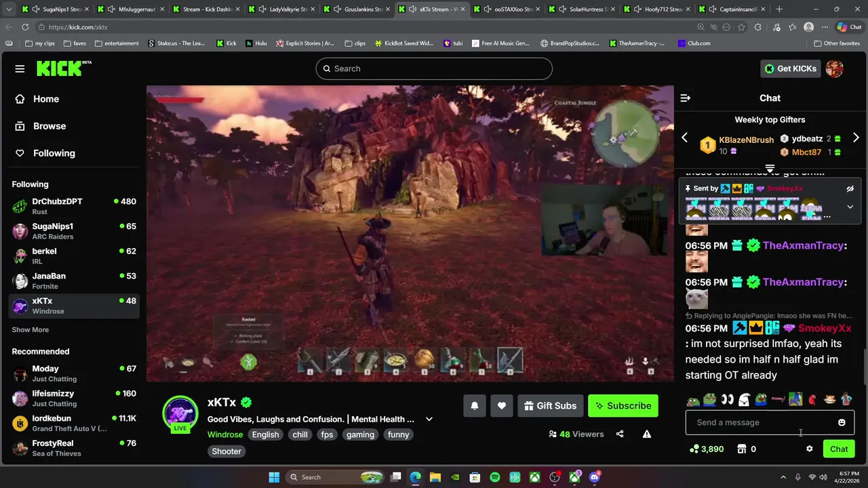Open lordkebun recommended channel
Viewport: 868px width, 488px height.
(x=75, y=424)
